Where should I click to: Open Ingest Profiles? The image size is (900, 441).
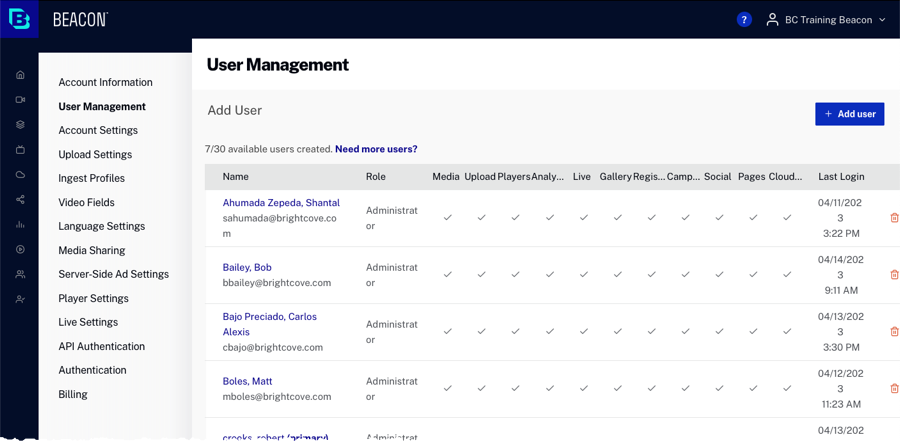[x=92, y=178]
